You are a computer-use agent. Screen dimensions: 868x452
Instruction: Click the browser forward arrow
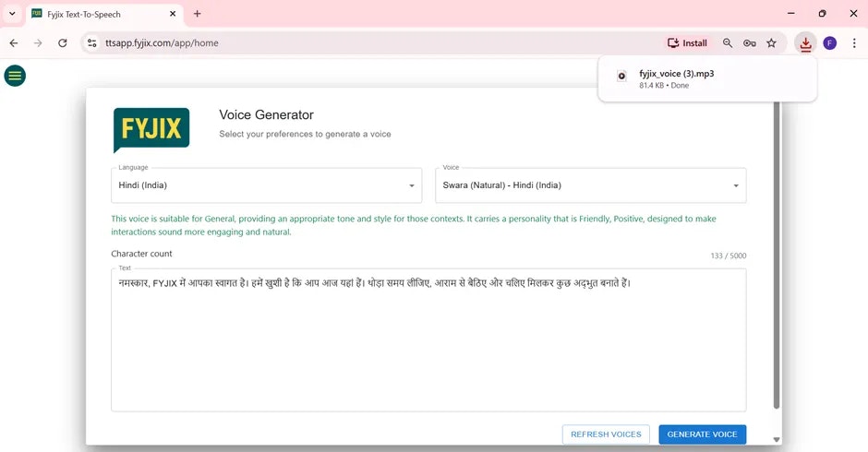click(38, 43)
